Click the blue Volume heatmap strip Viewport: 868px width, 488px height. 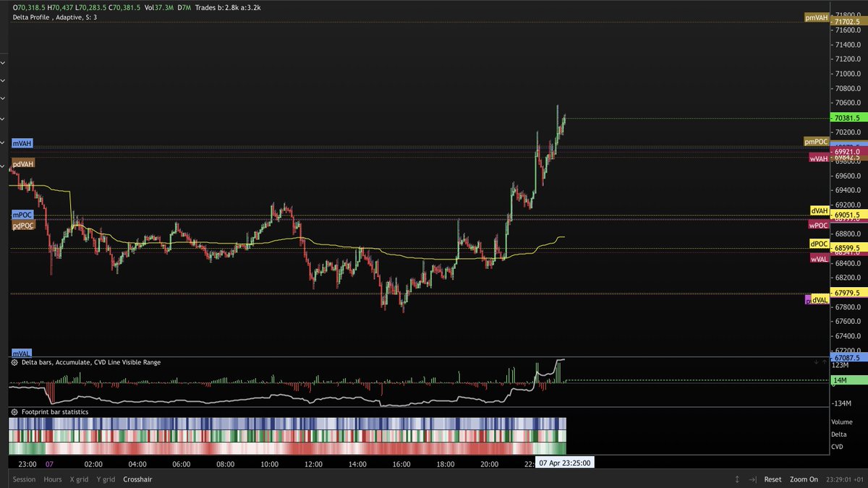point(287,423)
